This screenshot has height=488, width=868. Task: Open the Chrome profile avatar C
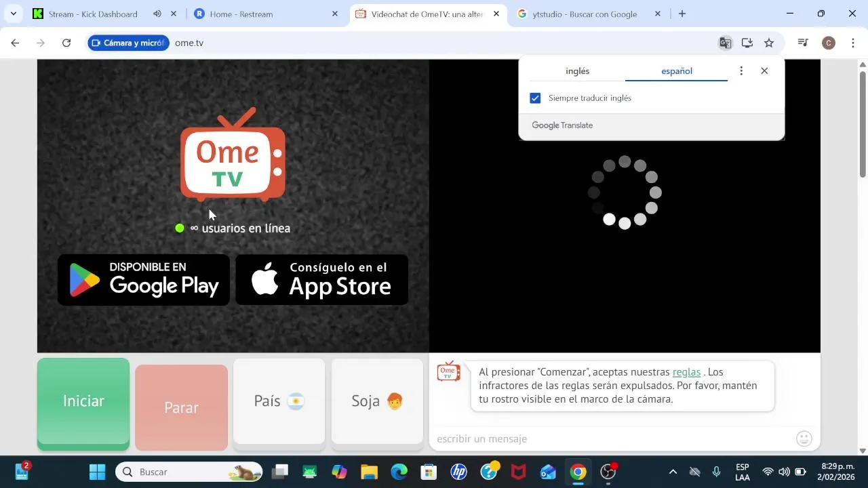click(x=828, y=43)
